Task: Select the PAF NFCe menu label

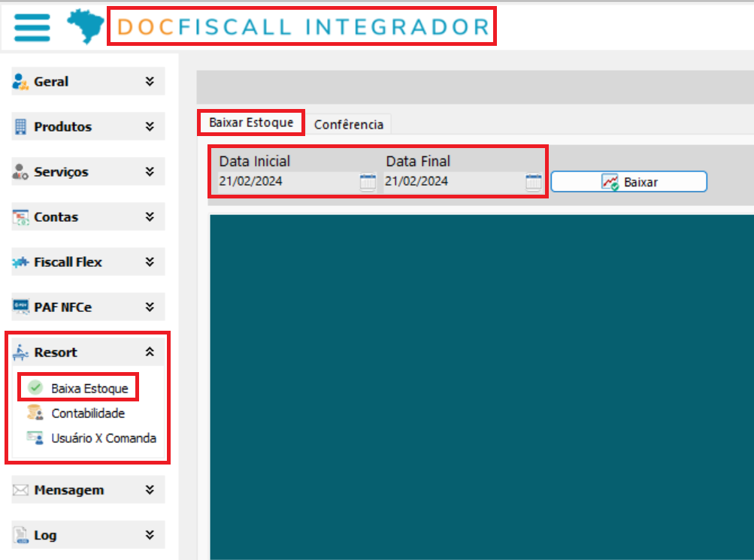Action: pyautogui.click(x=62, y=307)
